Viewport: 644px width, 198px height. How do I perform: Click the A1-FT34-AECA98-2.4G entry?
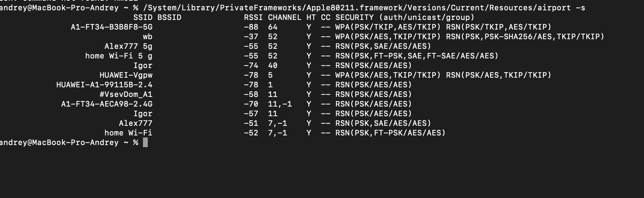coord(107,104)
